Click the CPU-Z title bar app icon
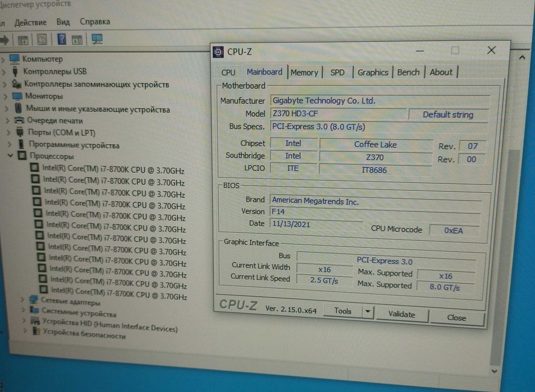 (218, 52)
